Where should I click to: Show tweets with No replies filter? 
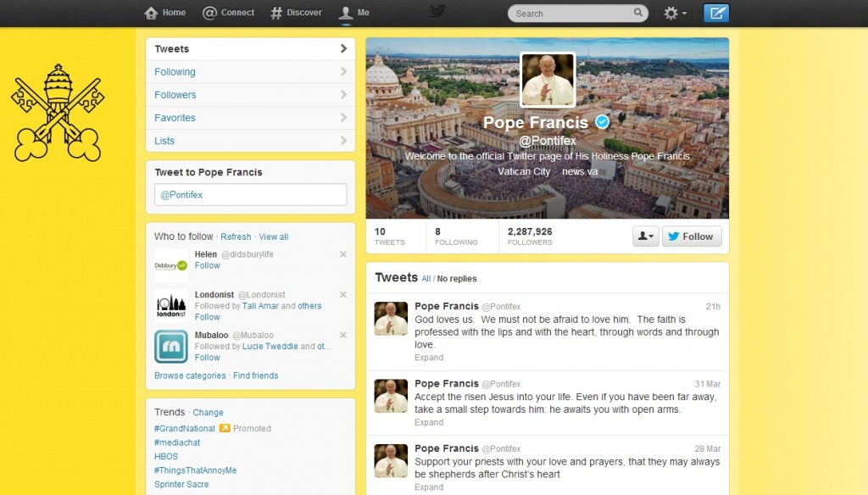pos(457,279)
